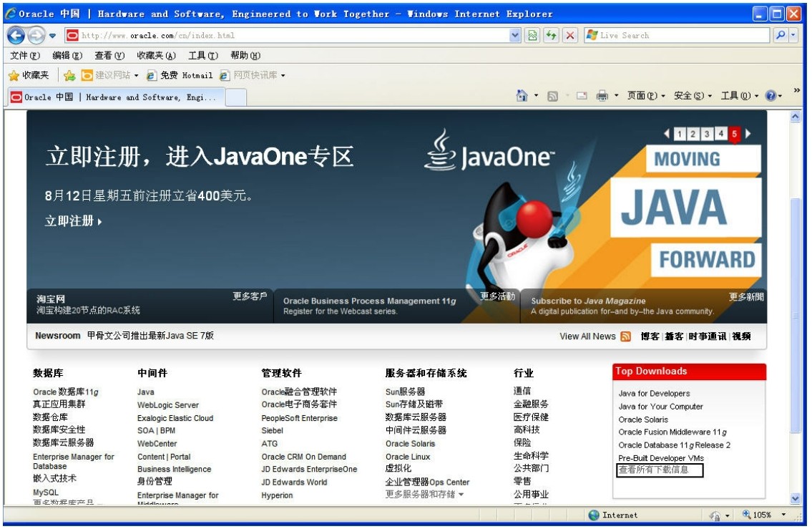Open the 安全(S) command bar dropdown
The height and width of the screenshot is (529, 812).
pos(693,96)
